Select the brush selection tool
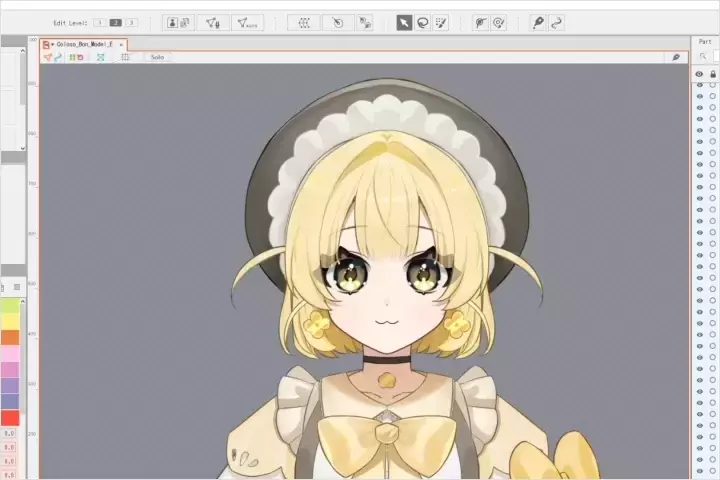The width and height of the screenshot is (720, 480). [441, 23]
